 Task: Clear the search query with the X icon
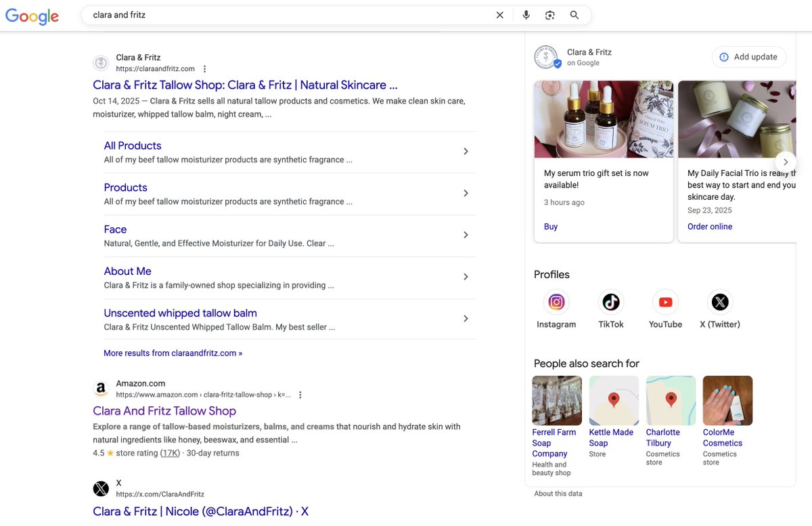(x=499, y=14)
